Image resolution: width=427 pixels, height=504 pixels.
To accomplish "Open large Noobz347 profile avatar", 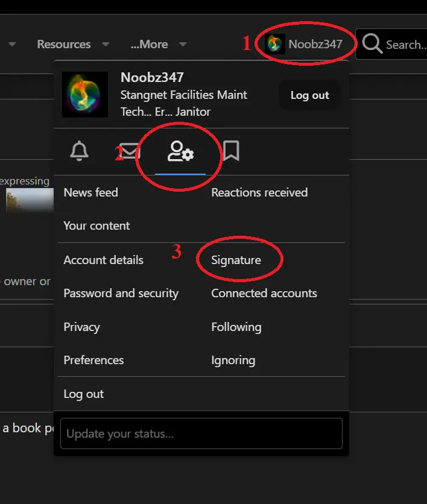I will tap(85, 95).
